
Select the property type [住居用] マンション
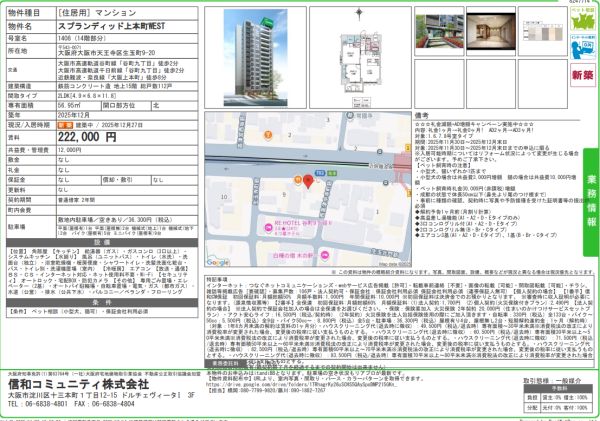(x=97, y=13)
